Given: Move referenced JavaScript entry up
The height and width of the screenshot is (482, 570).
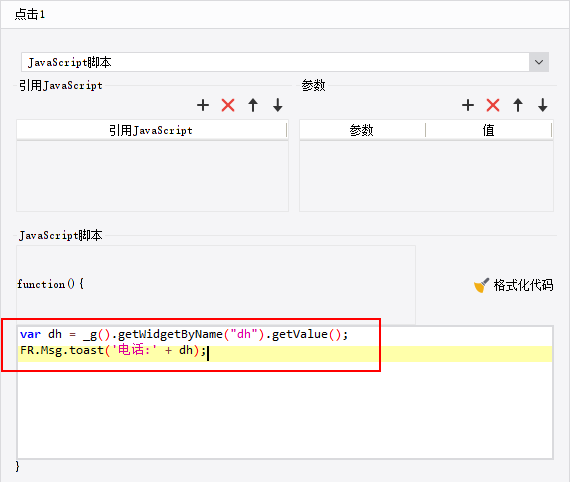Looking at the screenshot, I should [x=253, y=105].
